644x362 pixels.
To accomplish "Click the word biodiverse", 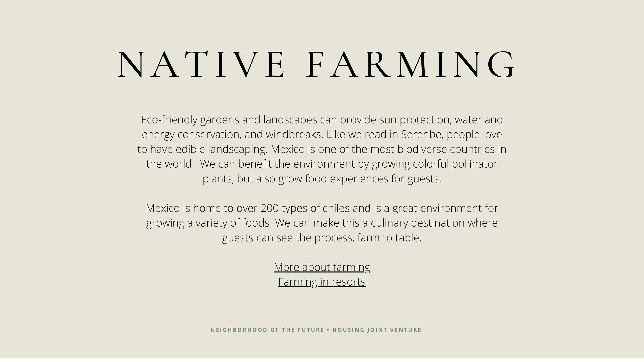I will 422,149.
